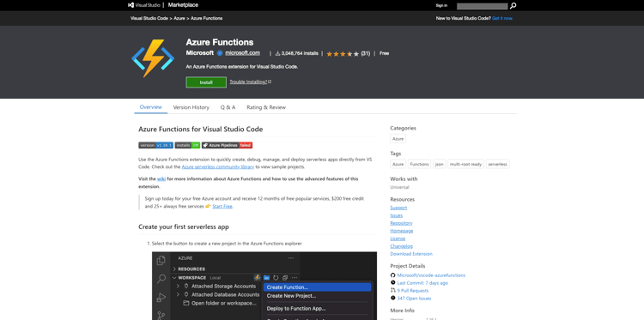The image size is (644, 320).
Task: Click the Azure category chip
Action: 398,139
